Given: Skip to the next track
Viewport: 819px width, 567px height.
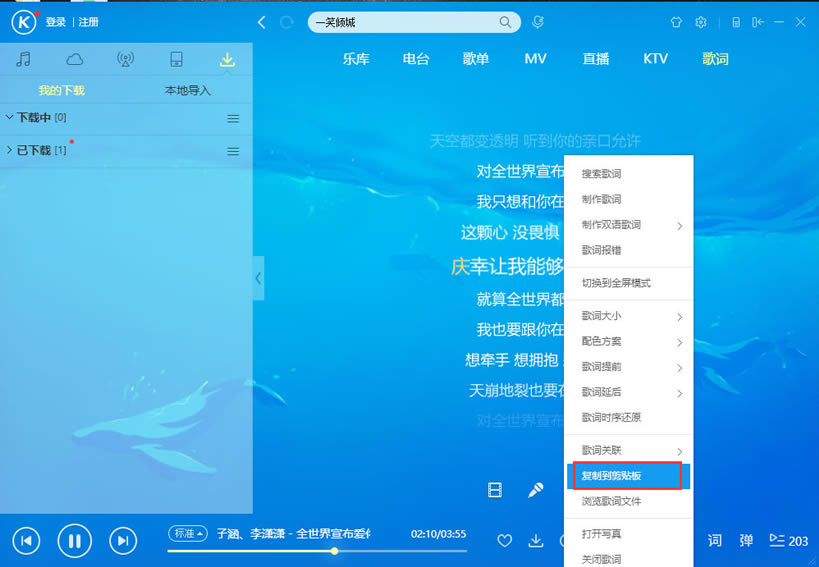Looking at the screenshot, I should click(x=123, y=540).
